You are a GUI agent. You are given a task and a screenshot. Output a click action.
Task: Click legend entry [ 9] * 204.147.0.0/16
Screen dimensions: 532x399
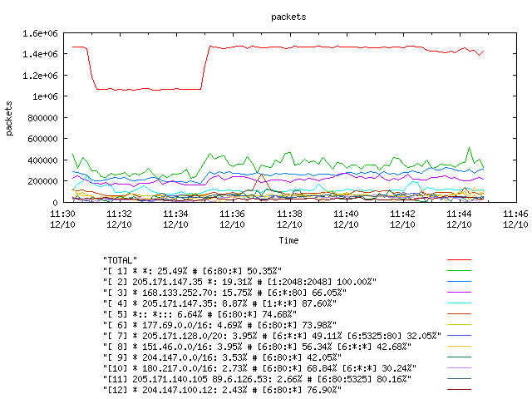tap(222, 357)
